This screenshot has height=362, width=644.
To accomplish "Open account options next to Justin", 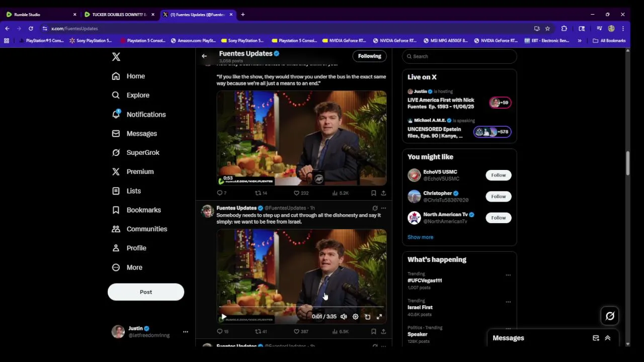I will pos(186,332).
